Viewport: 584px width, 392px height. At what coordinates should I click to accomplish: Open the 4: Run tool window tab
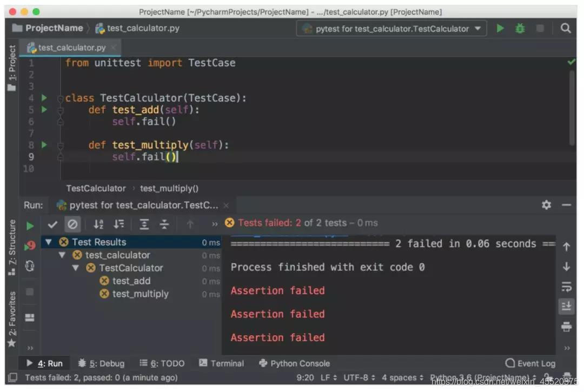click(x=44, y=363)
